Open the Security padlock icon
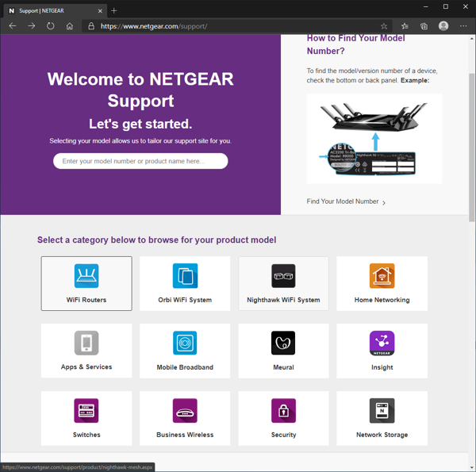 coord(283,410)
